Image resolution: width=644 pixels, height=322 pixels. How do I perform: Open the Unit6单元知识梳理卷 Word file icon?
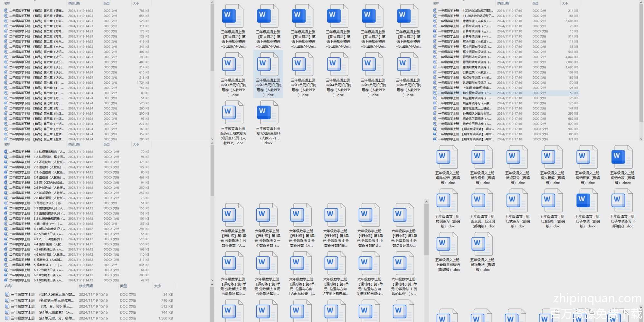(x=408, y=64)
